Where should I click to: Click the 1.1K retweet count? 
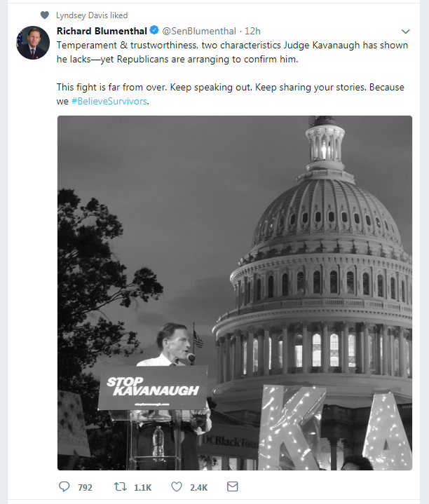[142, 487]
